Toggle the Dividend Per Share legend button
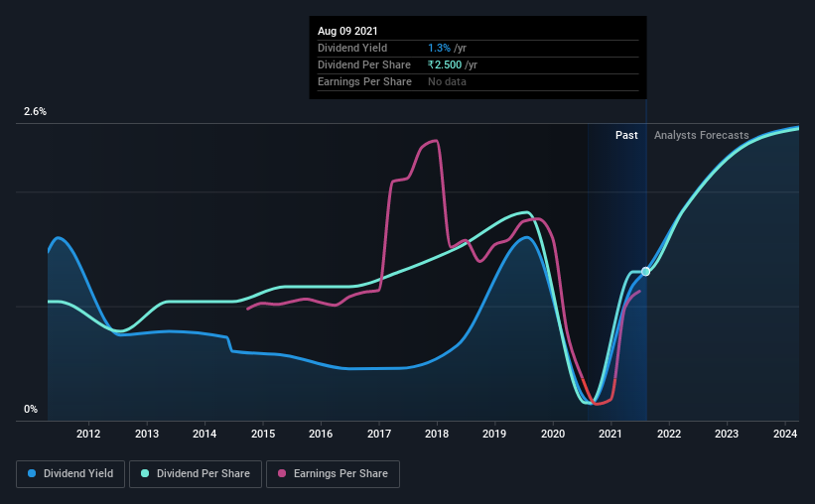 pos(196,474)
